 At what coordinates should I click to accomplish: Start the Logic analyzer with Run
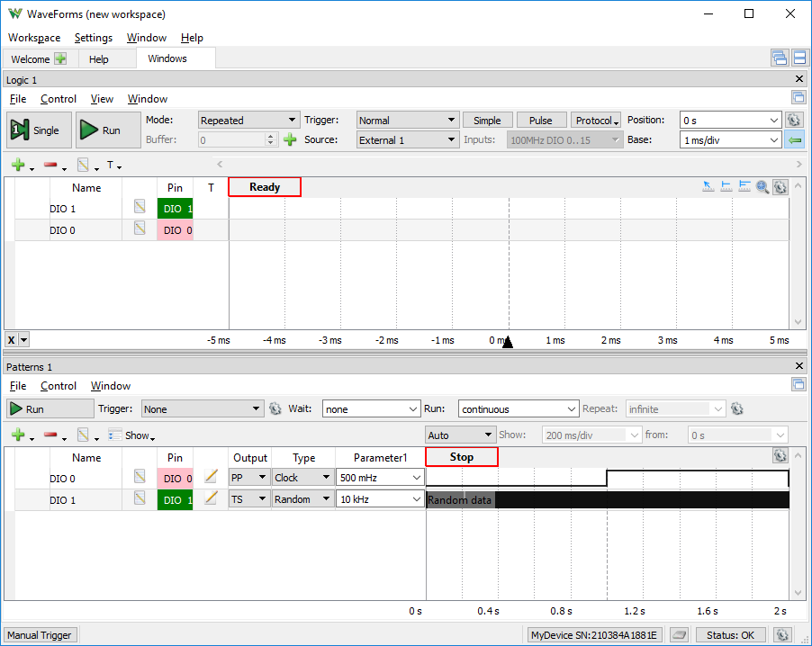click(108, 130)
